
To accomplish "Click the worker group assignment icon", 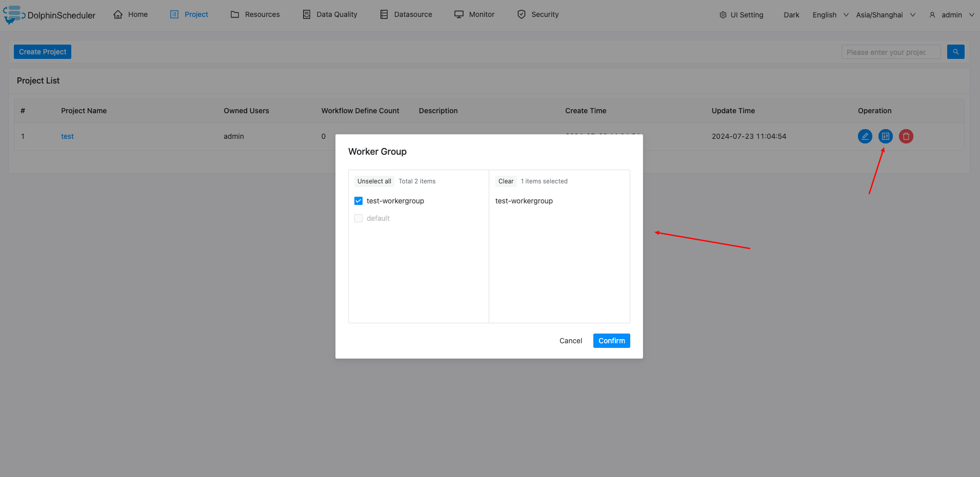I will 885,136.
